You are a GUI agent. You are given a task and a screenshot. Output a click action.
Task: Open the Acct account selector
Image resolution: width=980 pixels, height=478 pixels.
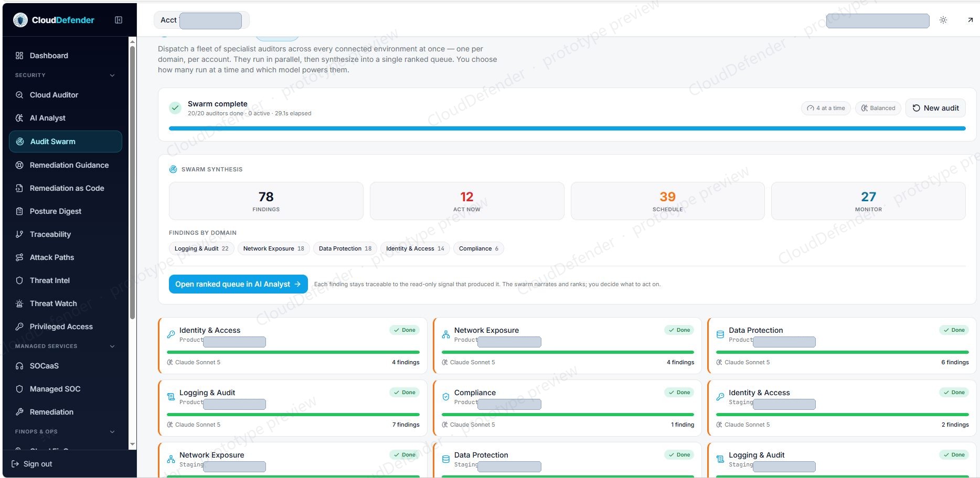point(201,20)
